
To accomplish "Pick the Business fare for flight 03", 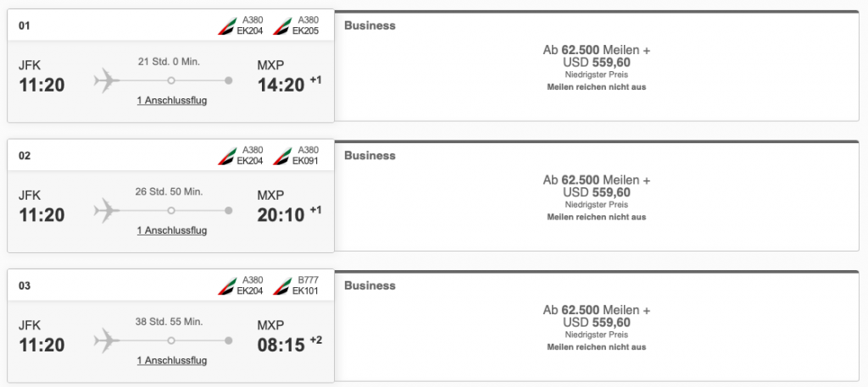I will (597, 328).
